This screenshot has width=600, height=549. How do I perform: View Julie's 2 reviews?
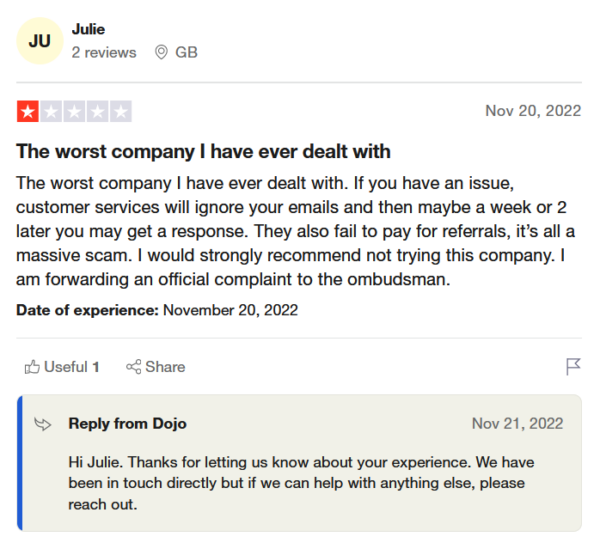coord(104,52)
